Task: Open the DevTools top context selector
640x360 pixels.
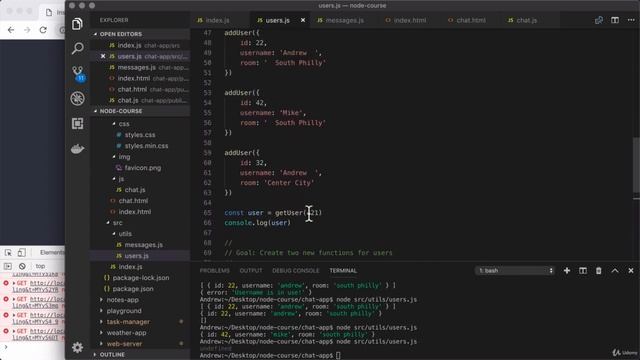Action: (40, 266)
